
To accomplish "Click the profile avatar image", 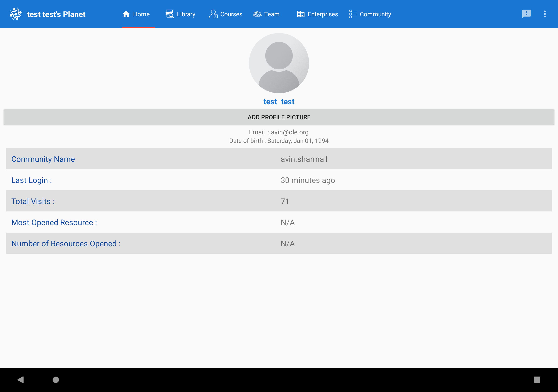I will click(279, 63).
